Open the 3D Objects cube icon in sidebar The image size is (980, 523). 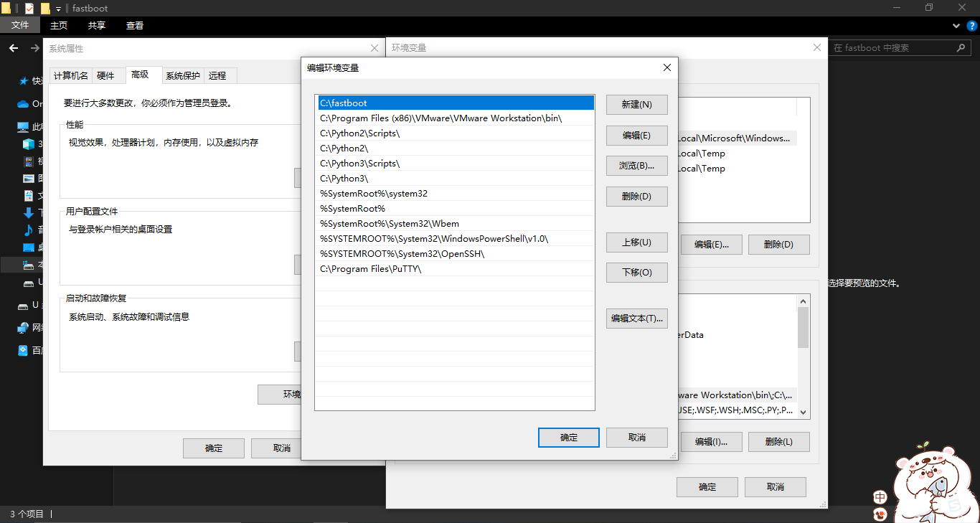[29, 143]
